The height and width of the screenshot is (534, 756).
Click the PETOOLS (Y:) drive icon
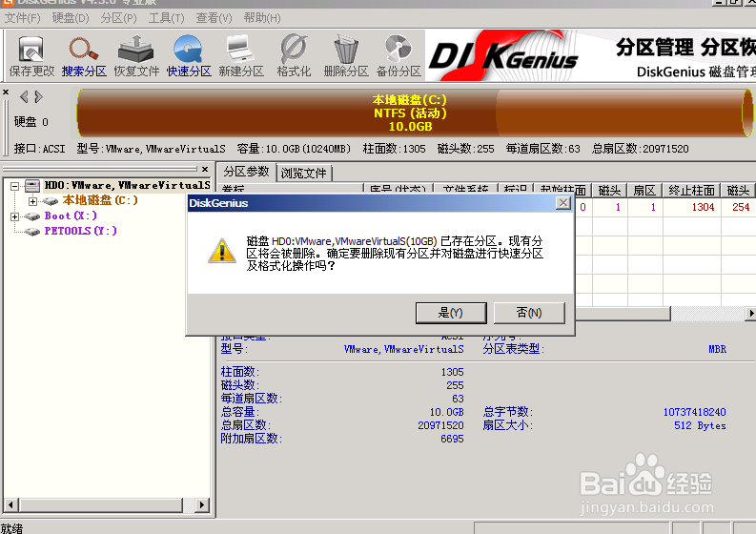32,232
